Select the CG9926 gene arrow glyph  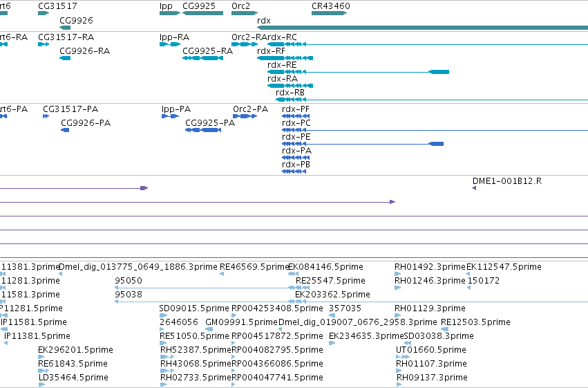[65, 28]
